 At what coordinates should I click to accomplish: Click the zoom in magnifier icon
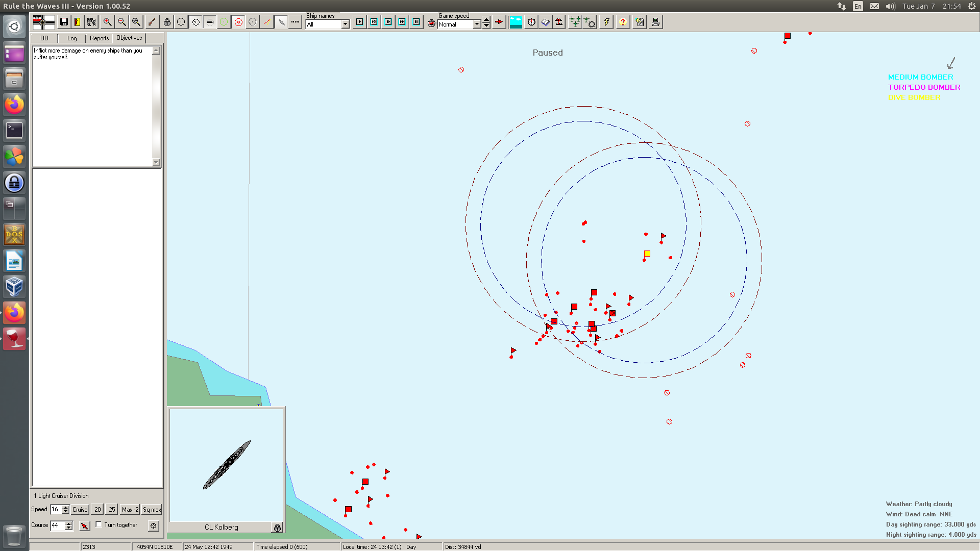click(107, 22)
